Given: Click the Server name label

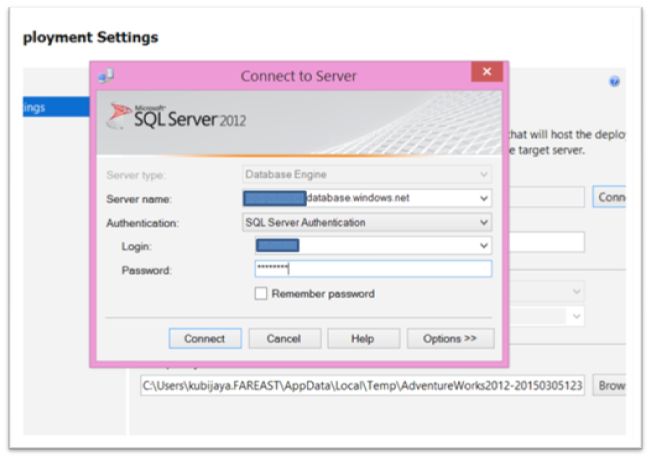Looking at the screenshot, I should (x=139, y=199).
